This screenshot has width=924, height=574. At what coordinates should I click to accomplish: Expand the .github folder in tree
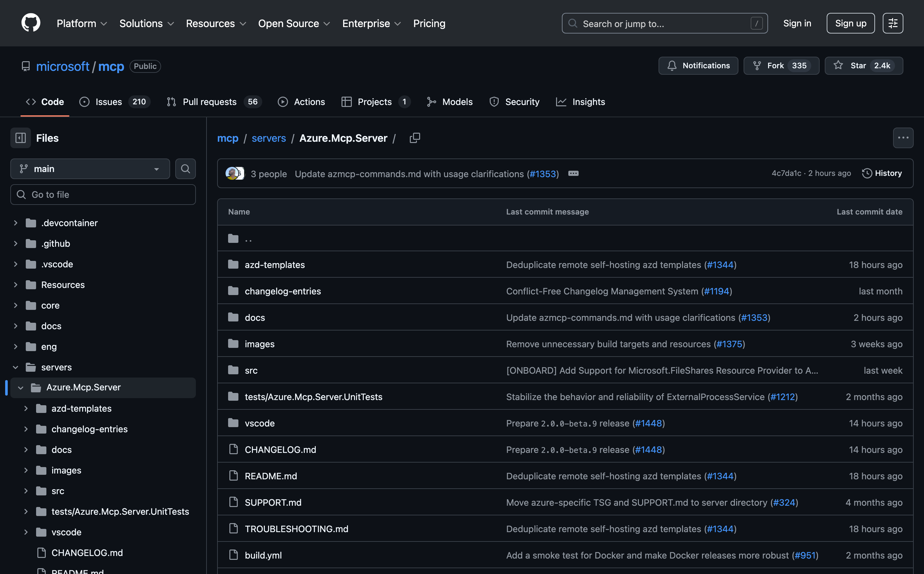click(x=15, y=243)
